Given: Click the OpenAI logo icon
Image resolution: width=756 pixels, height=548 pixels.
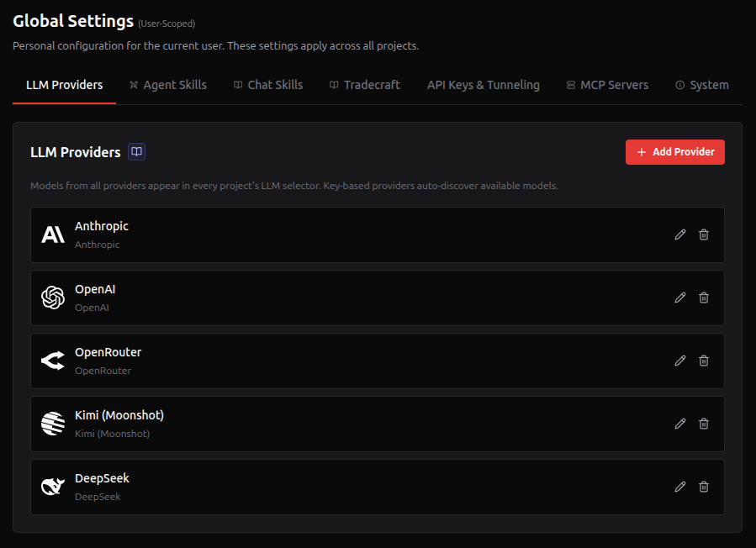Looking at the screenshot, I should point(53,298).
